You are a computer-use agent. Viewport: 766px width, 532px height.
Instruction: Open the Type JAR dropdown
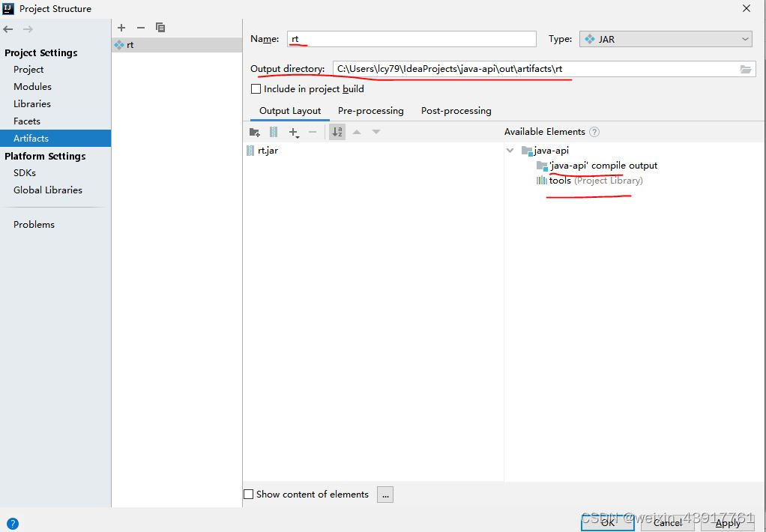666,39
